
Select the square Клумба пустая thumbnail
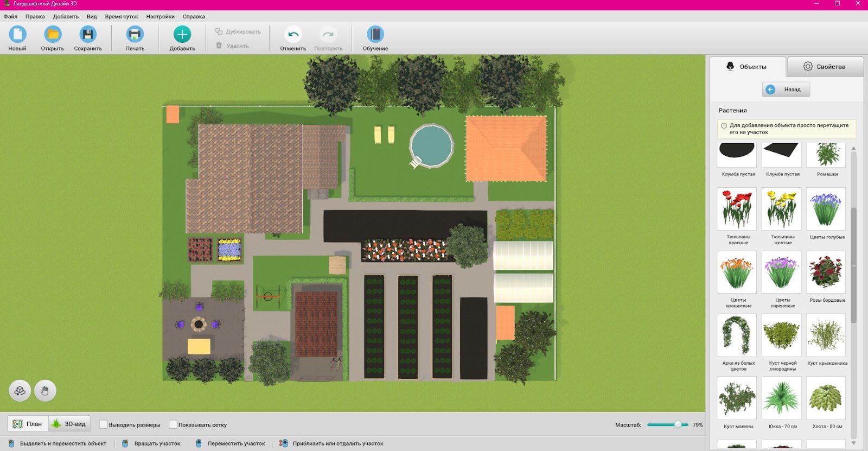pos(781,155)
